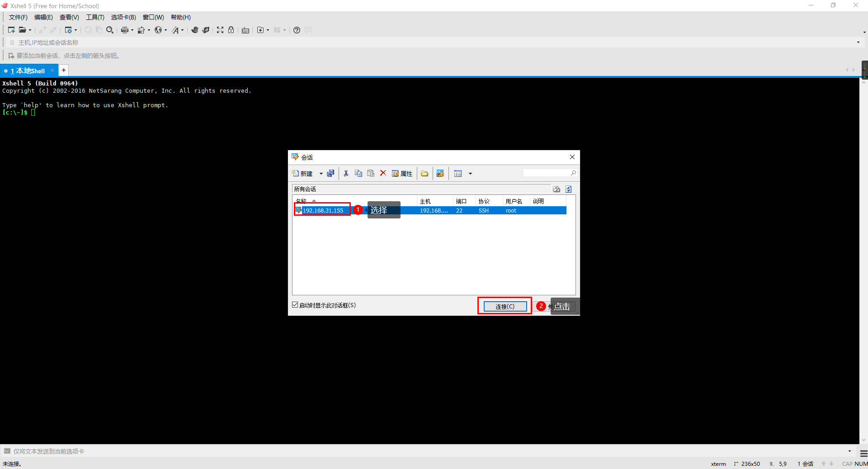868x469 pixels.
Task: Click the 主机,IP地址或会话名称 address field
Action: click(x=434, y=43)
